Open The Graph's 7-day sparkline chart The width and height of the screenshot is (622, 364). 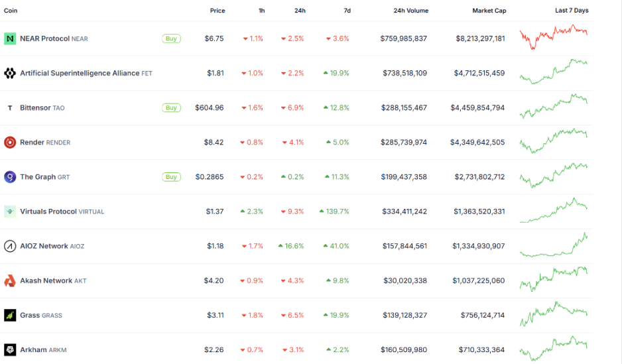coord(554,175)
